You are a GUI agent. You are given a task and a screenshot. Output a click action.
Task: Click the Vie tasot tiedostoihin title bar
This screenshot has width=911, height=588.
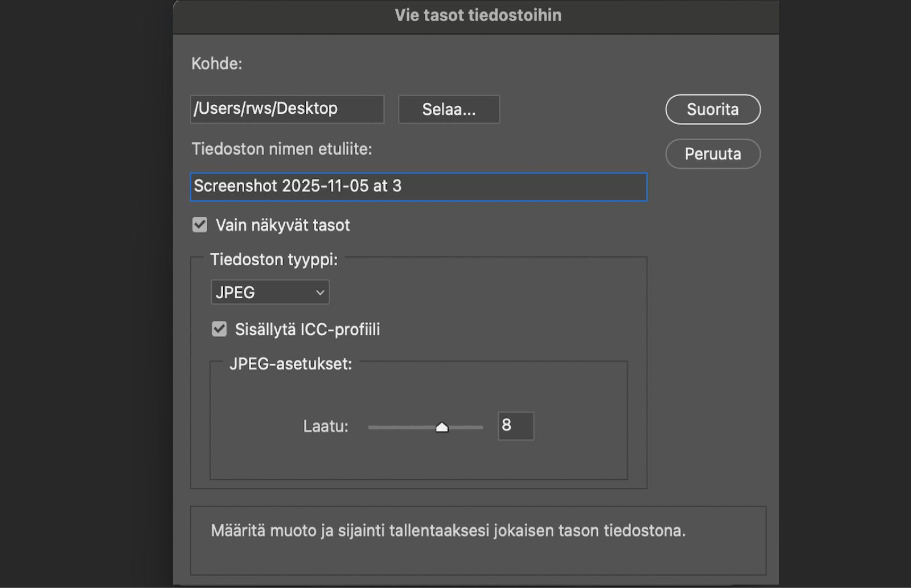click(477, 15)
